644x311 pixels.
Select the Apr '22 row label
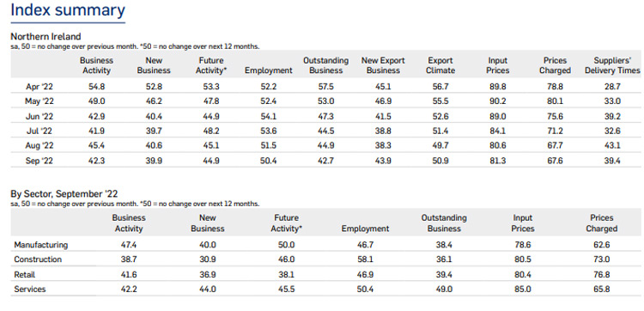click(x=39, y=87)
